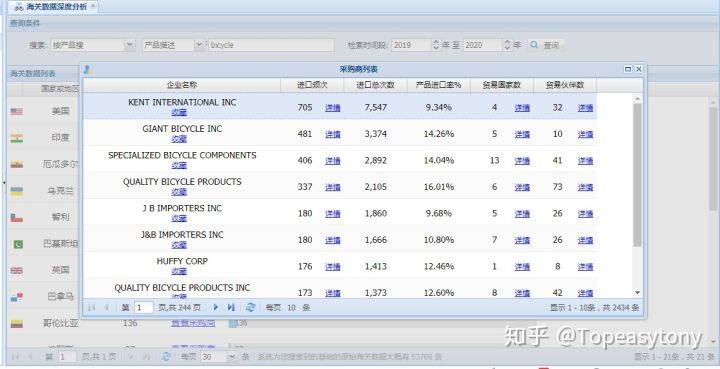Refresh the buyer list dialog
The width and height of the screenshot is (720, 369).
pos(250,308)
